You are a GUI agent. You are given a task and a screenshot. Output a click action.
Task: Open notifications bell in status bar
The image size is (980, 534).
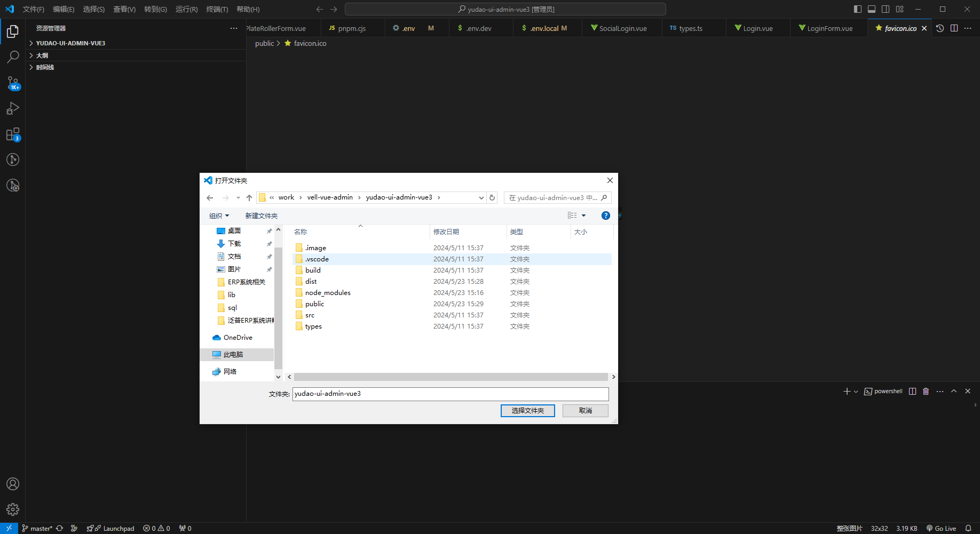[968, 528]
